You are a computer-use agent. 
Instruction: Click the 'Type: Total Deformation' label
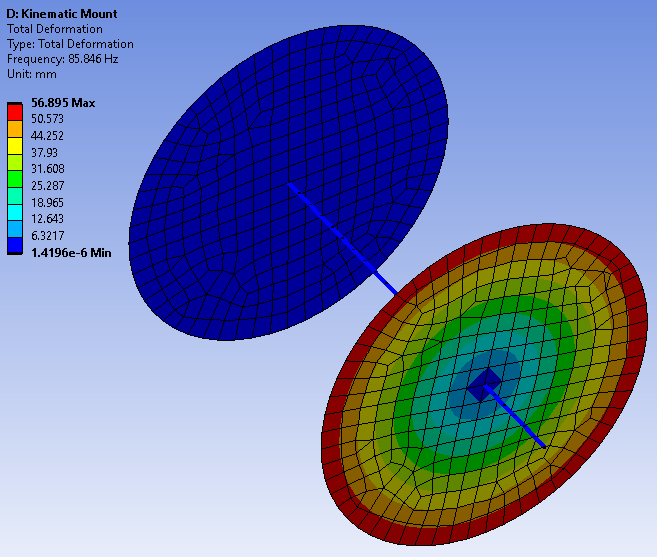coord(70,44)
